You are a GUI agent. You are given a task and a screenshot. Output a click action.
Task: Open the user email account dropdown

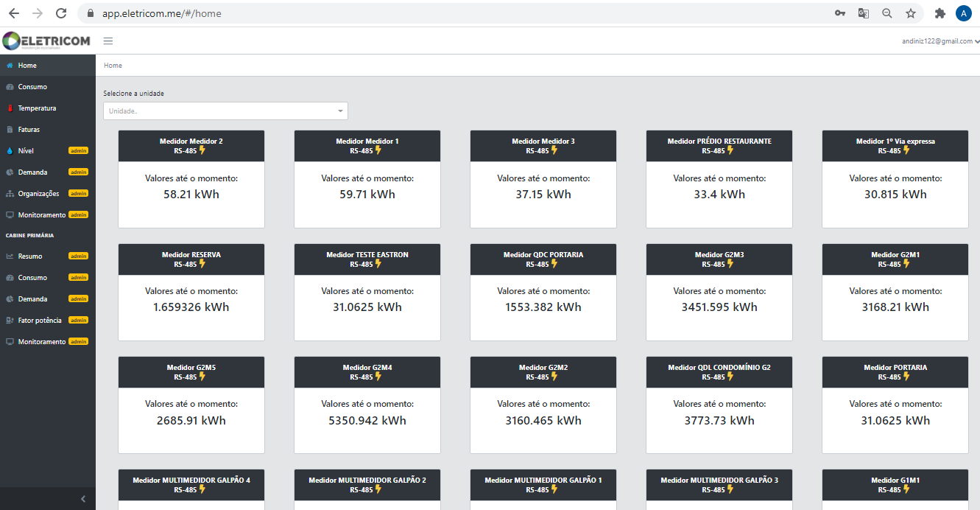pos(940,41)
